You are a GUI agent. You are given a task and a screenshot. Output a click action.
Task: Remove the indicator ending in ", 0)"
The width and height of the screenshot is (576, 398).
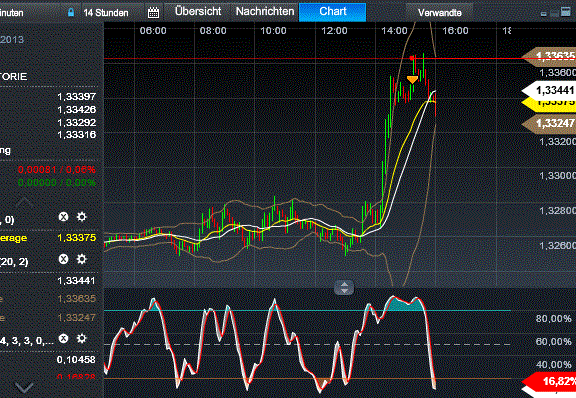pos(64,217)
